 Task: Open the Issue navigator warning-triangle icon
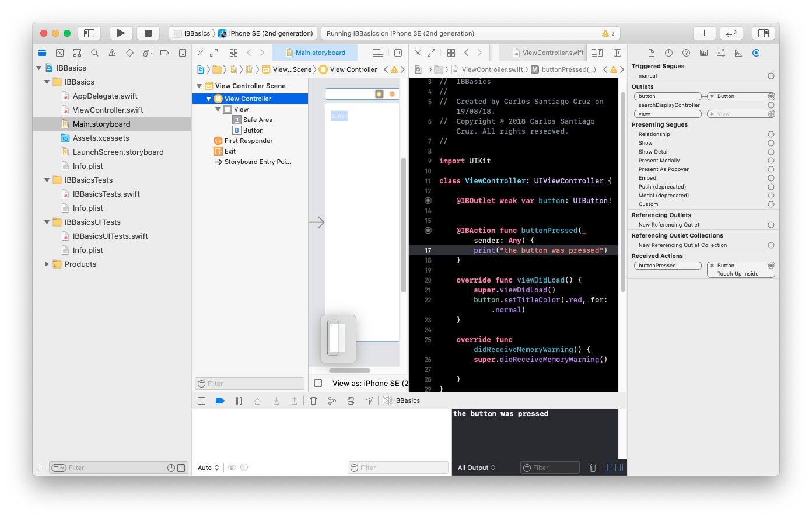coord(112,53)
